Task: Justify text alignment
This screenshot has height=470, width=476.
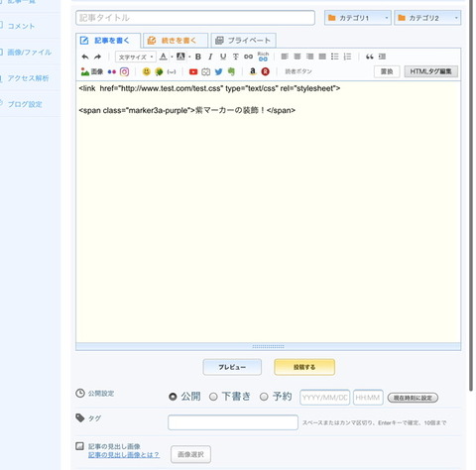Action: click(322, 57)
